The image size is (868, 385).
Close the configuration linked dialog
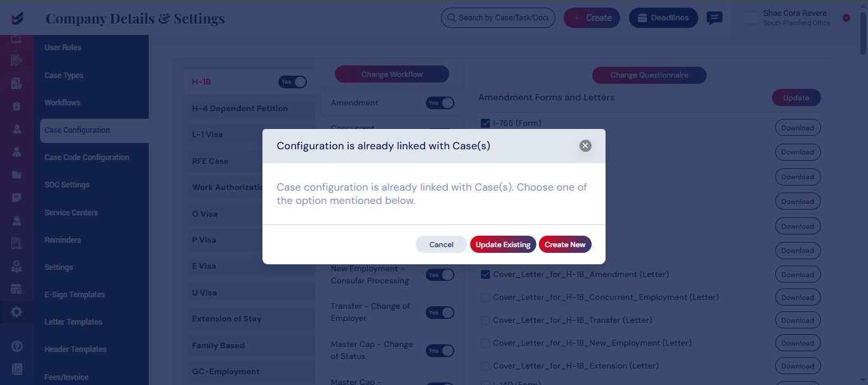click(x=585, y=145)
